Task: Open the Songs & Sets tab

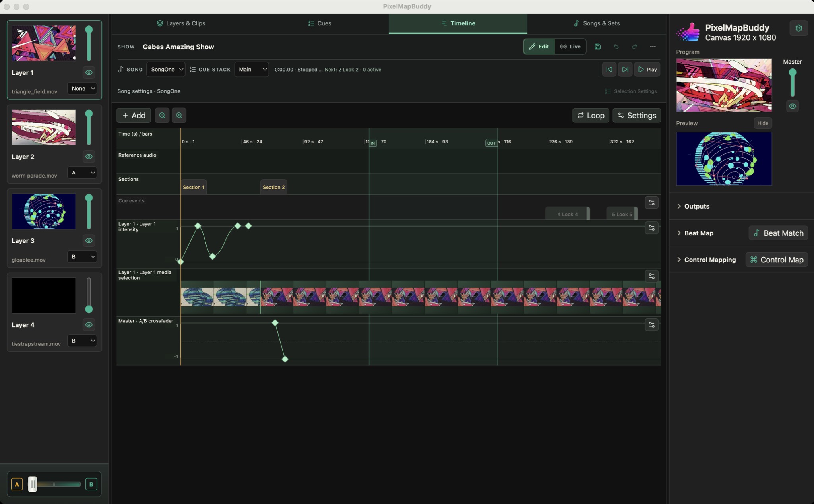Action: [597, 23]
